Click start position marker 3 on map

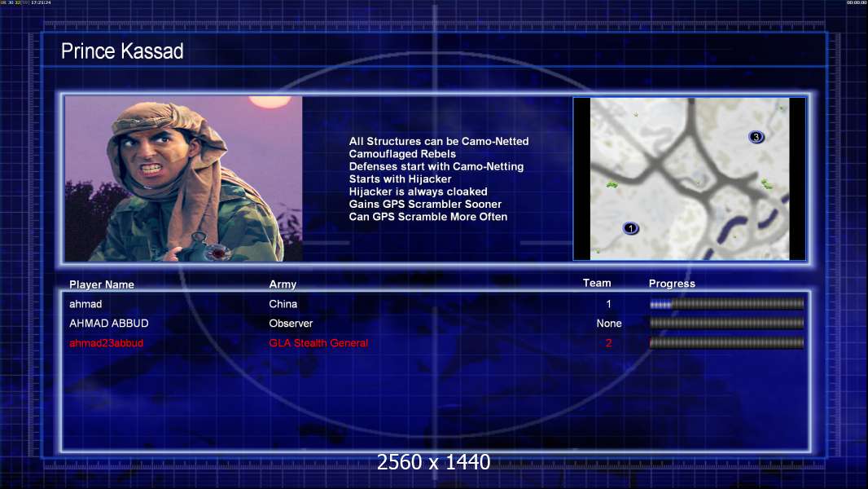(x=756, y=137)
